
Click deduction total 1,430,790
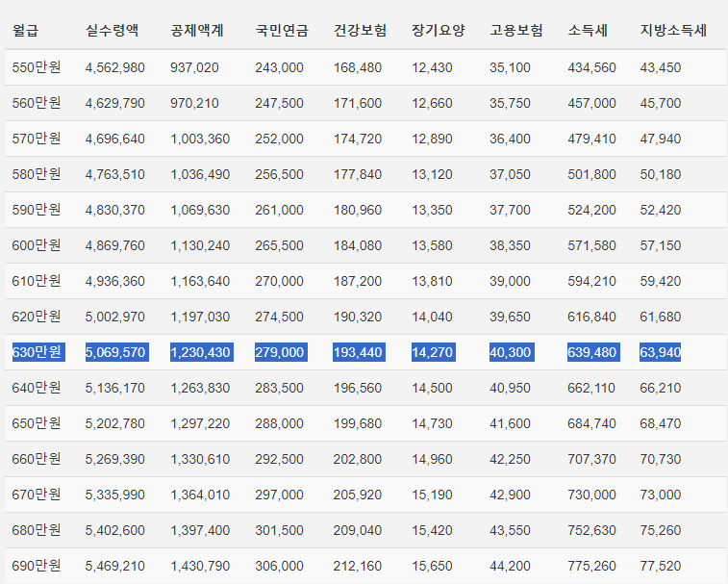(200, 567)
